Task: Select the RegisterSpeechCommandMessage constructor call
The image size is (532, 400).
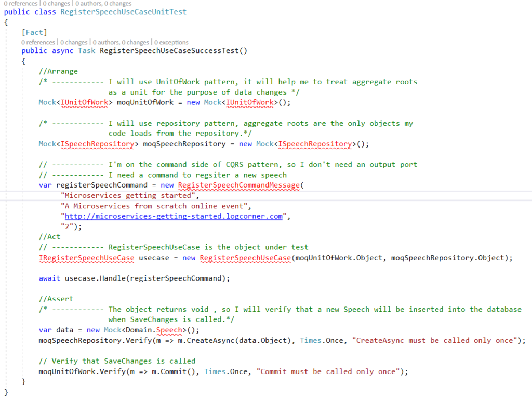Action: (238, 185)
